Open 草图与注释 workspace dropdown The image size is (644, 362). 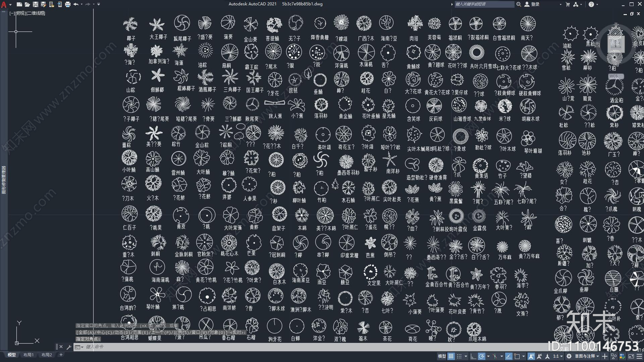[x=586, y=356]
